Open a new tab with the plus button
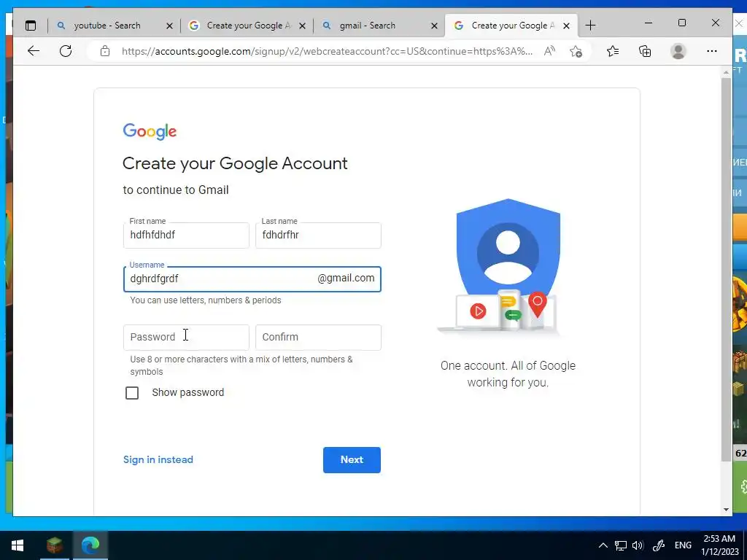Viewport: 747px width, 560px height. tap(590, 26)
